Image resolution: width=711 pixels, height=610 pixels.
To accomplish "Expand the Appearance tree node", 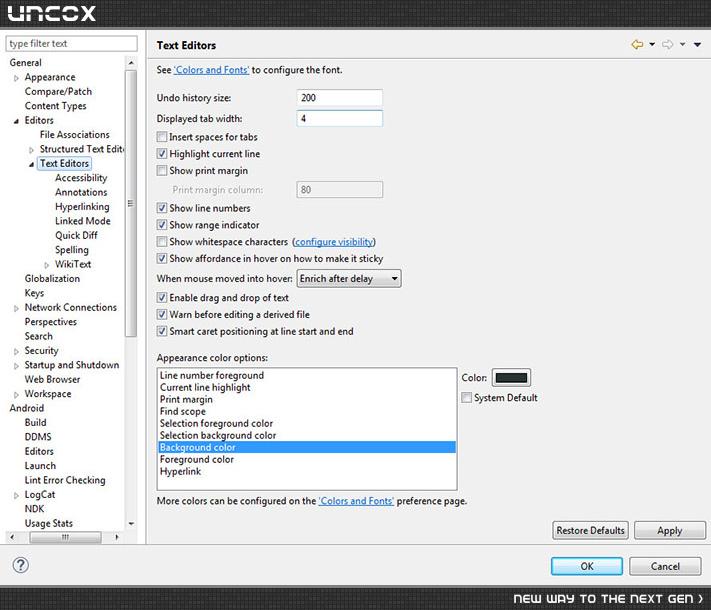I will pyautogui.click(x=16, y=78).
